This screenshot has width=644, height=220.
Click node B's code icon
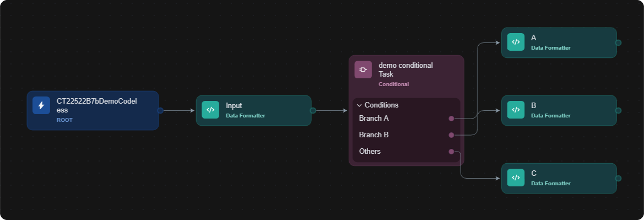click(x=516, y=110)
